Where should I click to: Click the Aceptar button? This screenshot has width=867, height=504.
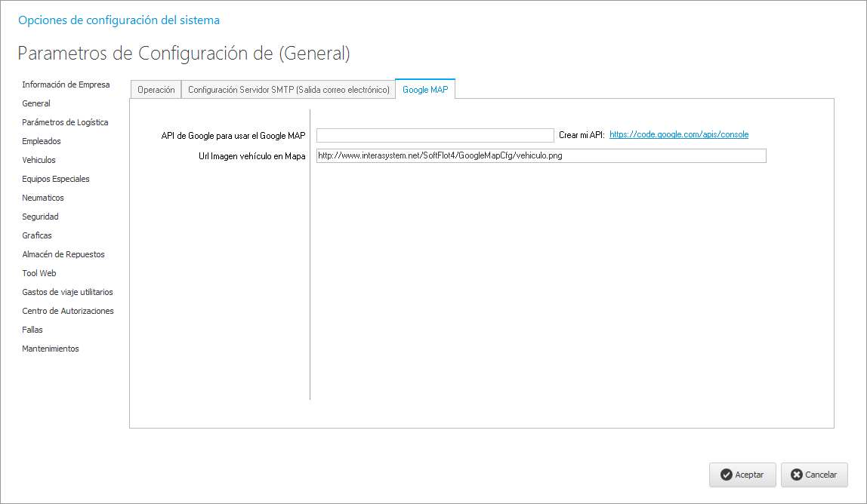point(742,475)
